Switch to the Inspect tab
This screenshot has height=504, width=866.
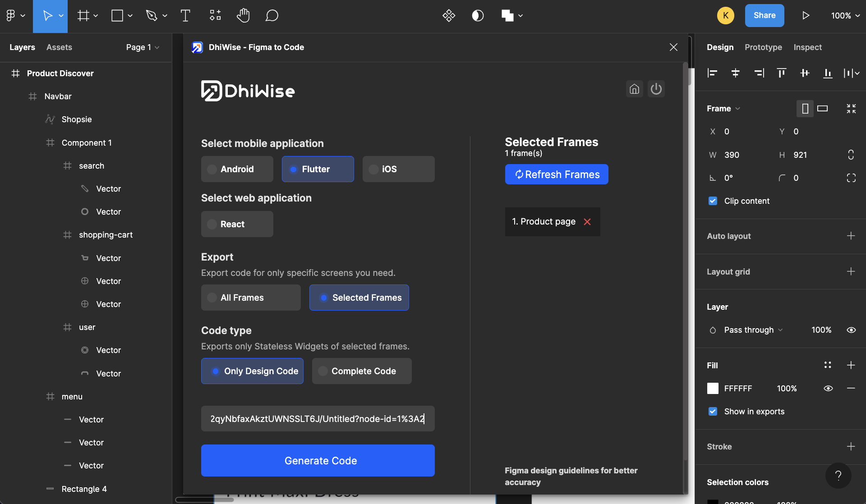807,47
